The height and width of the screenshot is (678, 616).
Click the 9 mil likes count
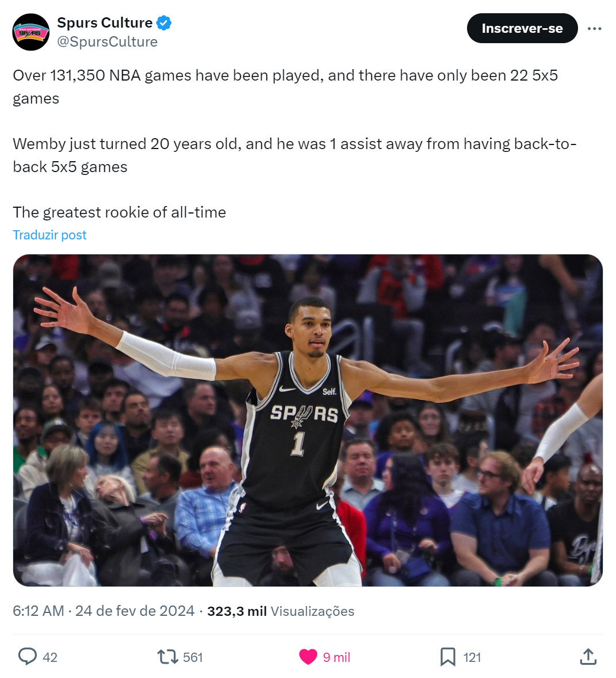coord(336,657)
